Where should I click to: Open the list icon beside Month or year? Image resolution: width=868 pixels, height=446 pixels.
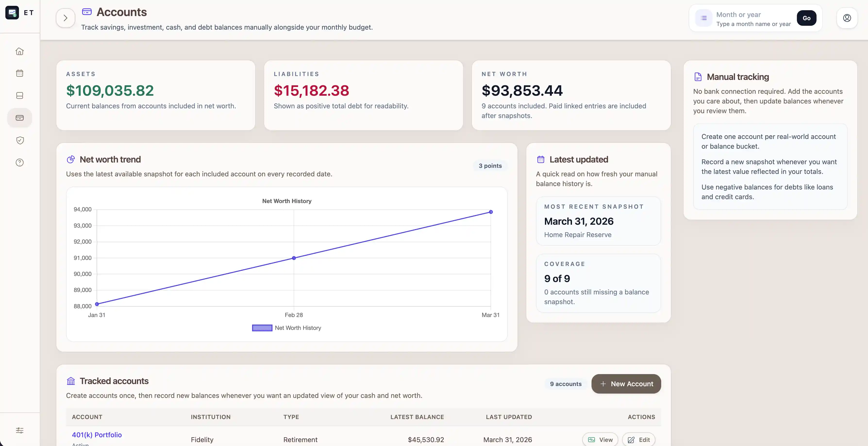704,18
